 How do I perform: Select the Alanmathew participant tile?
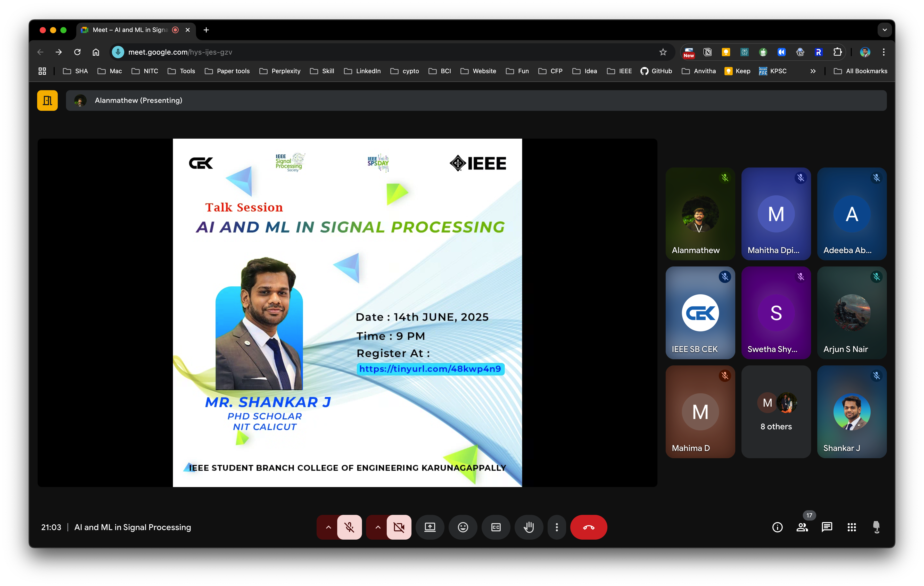tap(700, 214)
